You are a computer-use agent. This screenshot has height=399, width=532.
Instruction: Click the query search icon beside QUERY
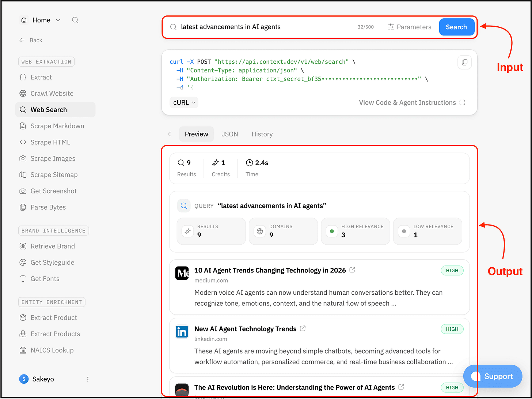(x=184, y=206)
